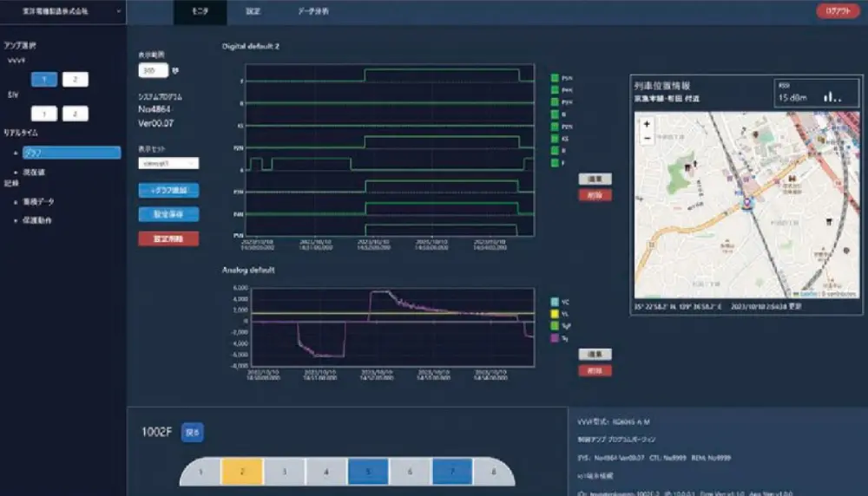
Task: Zoom out on the train position map
Action: [x=647, y=138]
